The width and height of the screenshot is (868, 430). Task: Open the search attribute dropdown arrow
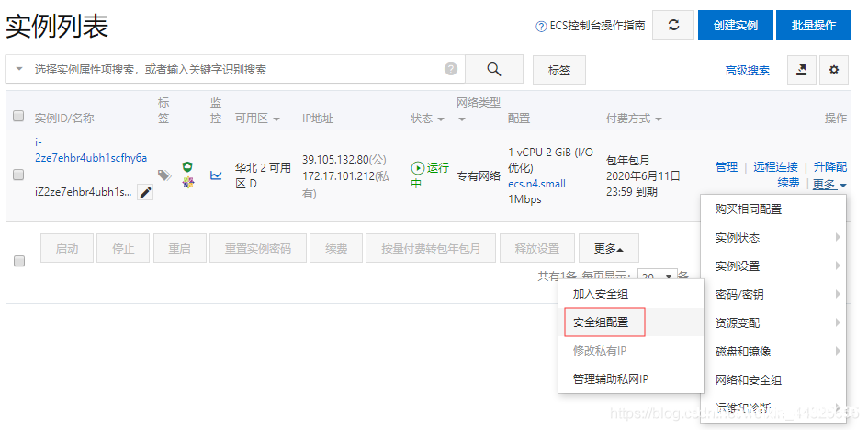[x=19, y=70]
